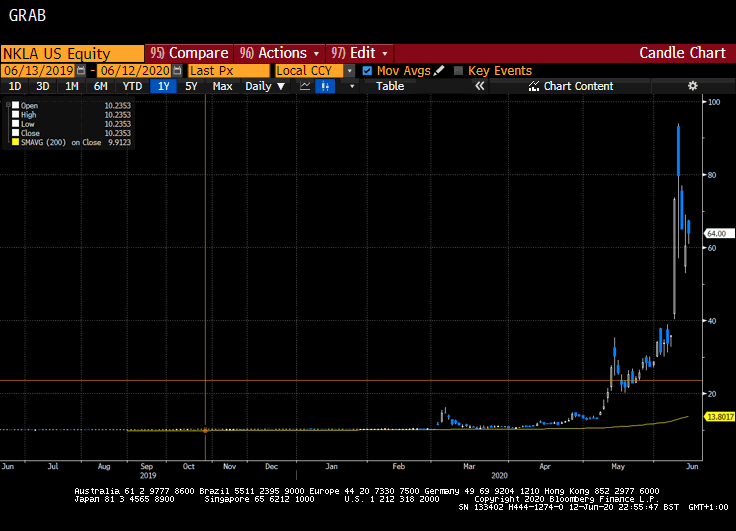Viewport: 736px width, 531px height.
Task: Select the 3D range tab
Action: pyautogui.click(x=43, y=86)
